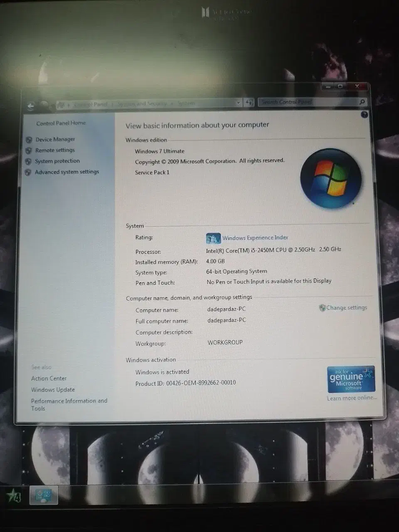Open Remote settings link
The height and width of the screenshot is (532, 399).
point(55,150)
